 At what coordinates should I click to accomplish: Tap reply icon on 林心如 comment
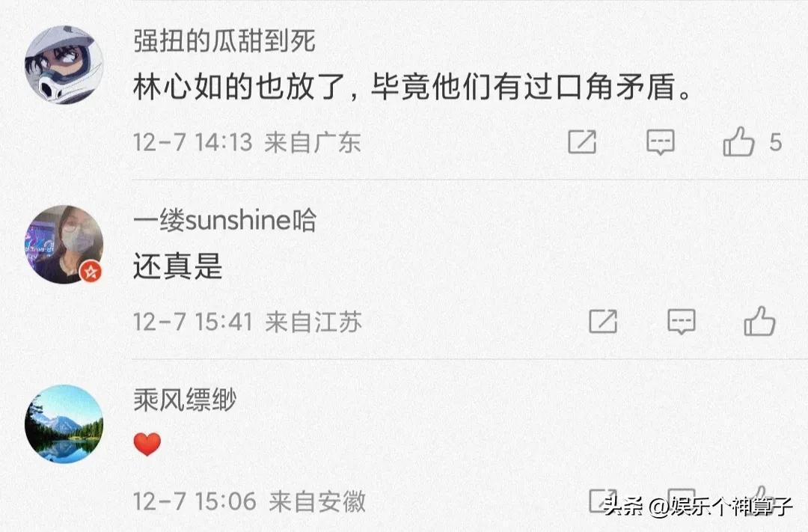click(x=660, y=141)
